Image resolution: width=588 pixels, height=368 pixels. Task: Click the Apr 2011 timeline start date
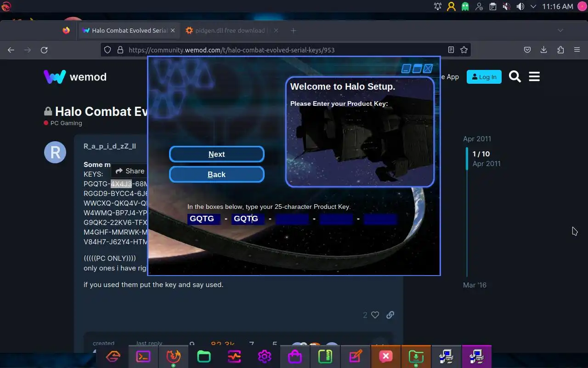point(477,139)
